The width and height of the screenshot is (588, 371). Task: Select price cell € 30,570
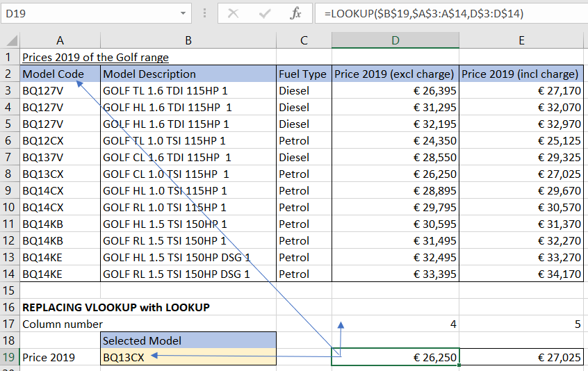[x=521, y=207]
